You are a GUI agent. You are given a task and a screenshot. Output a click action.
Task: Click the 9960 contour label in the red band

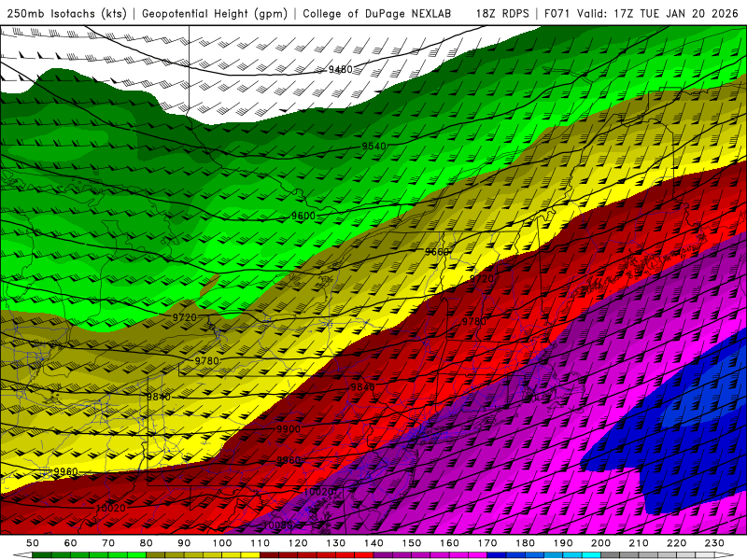[289, 460]
